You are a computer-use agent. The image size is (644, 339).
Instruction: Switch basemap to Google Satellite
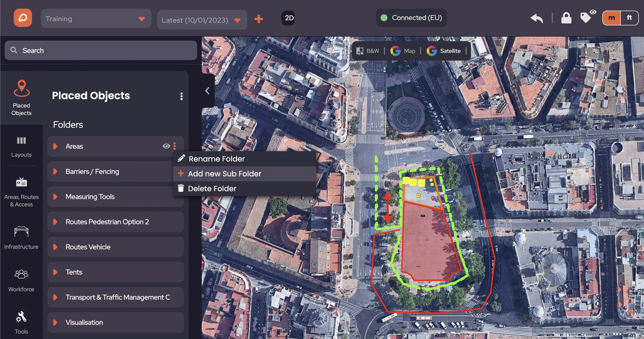pos(444,51)
